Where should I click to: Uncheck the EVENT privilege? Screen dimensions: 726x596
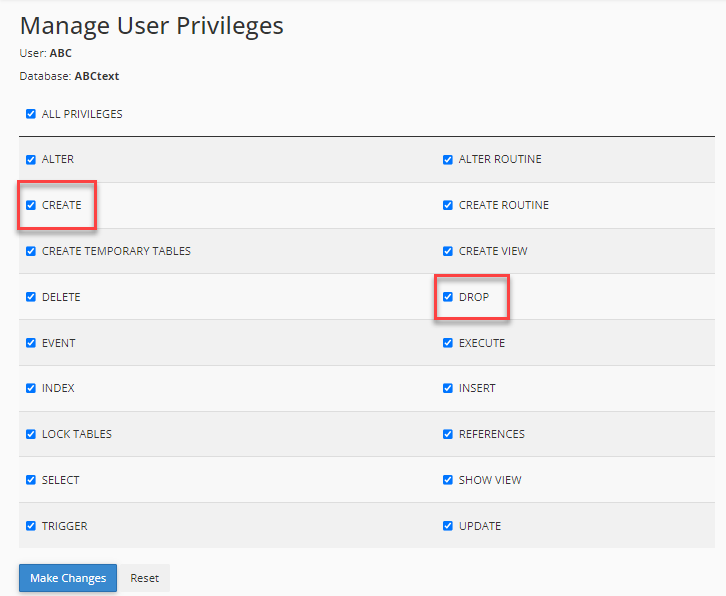31,343
